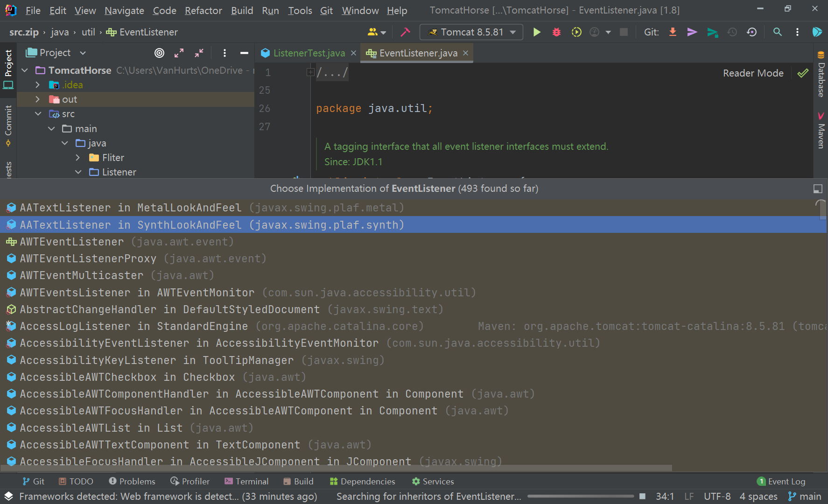Collapse the main folder node
This screenshot has height=504, width=828.
(x=51, y=128)
